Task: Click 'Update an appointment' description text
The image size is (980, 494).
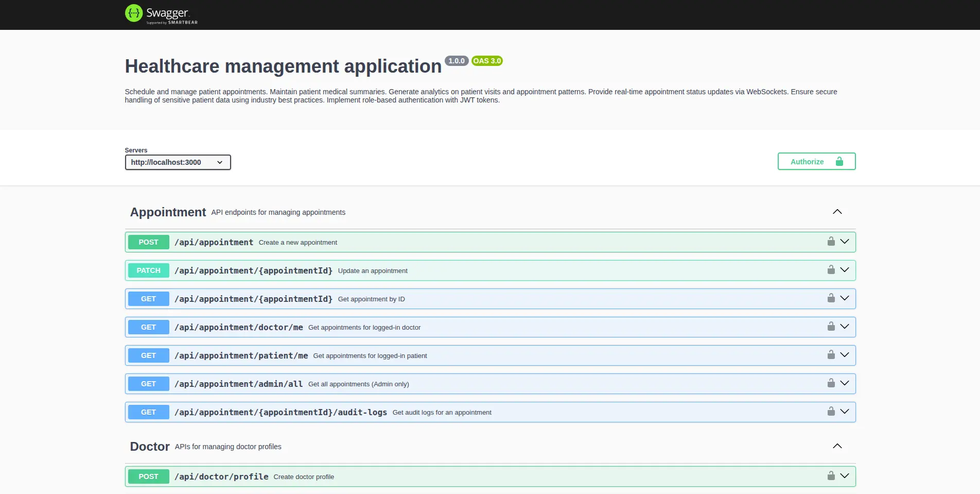Action: pyautogui.click(x=373, y=271)
